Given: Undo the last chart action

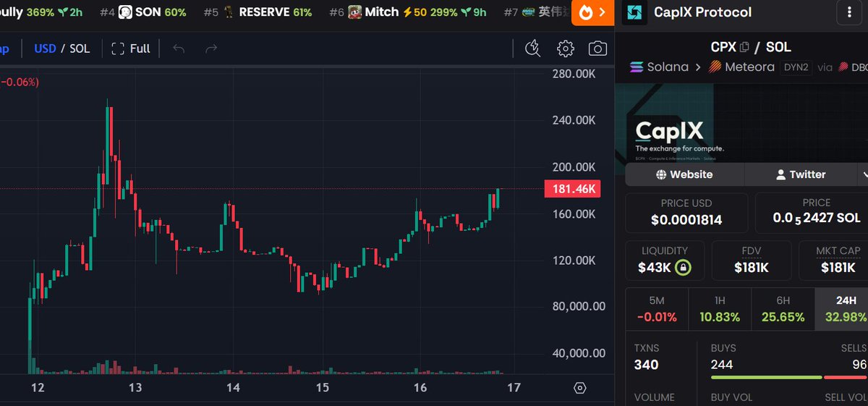Looking at the screenshot, I should pos(179,48).
